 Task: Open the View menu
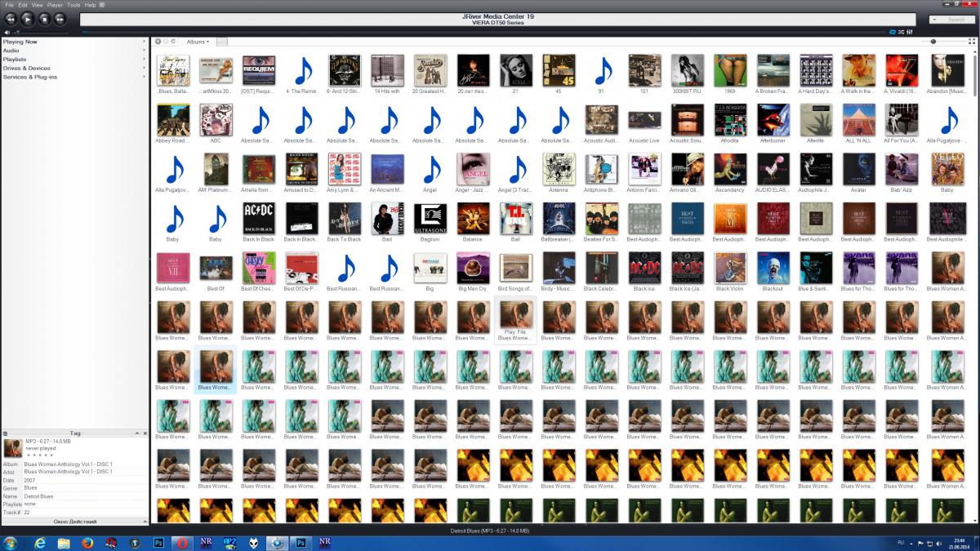click(x=37, y=5)
